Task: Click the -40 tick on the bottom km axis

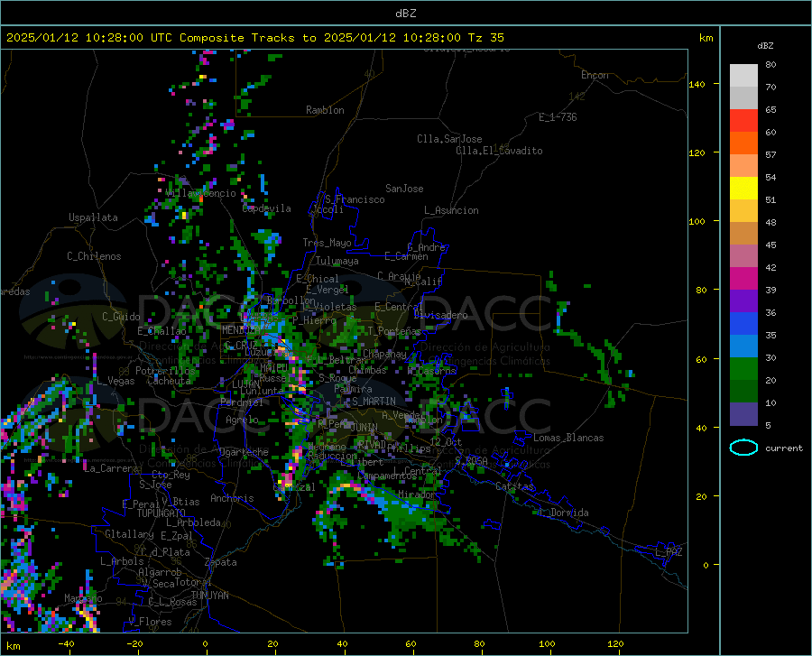Action: pos(66,644)
